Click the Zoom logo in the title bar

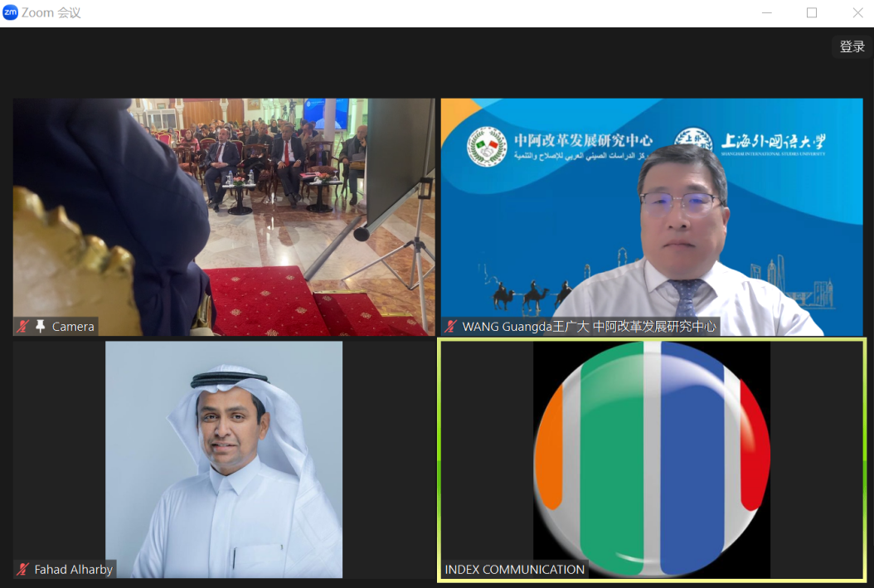(x=10, y=12)
